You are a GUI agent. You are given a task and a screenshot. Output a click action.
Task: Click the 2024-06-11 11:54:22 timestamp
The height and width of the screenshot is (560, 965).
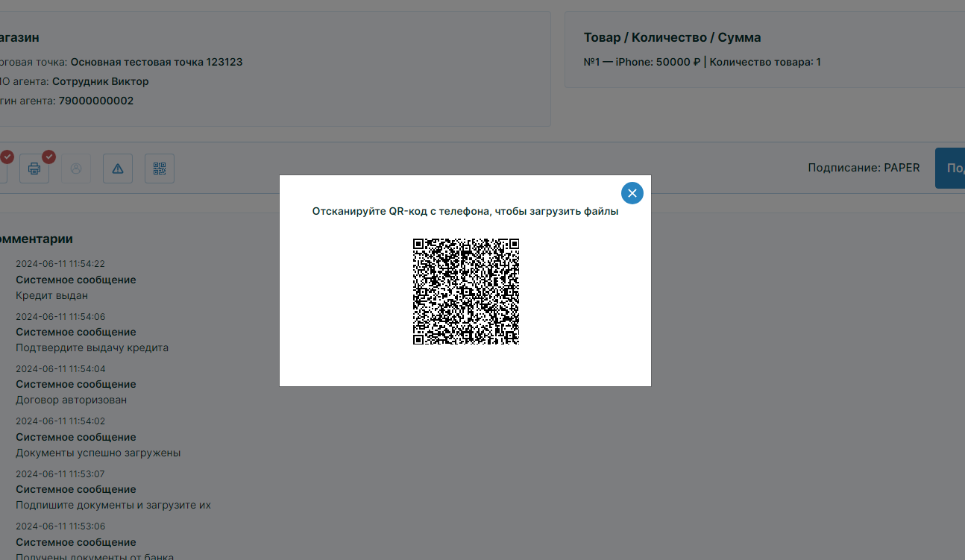coord(60,264)
